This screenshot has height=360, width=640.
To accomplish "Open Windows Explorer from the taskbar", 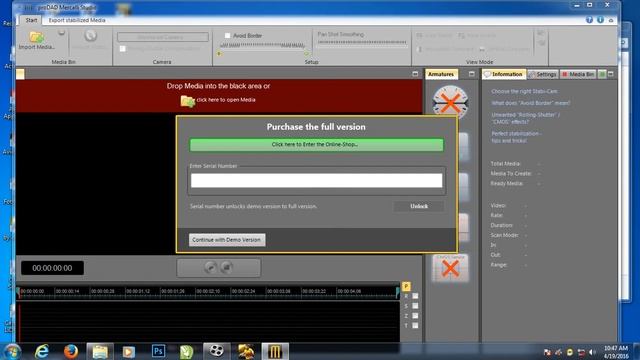I will [x=100, y=351].
